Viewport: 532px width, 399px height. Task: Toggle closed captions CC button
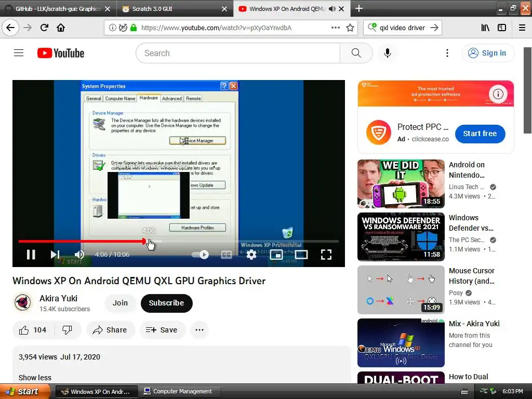pos(227,255)
